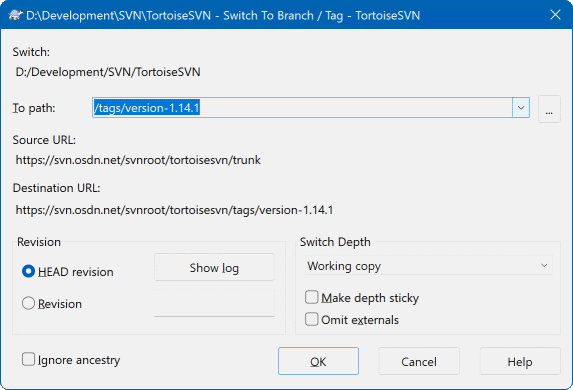This screenshot has height=390, width=573.
Task: Focus the Revision number input box
Action: click(214, 303)
